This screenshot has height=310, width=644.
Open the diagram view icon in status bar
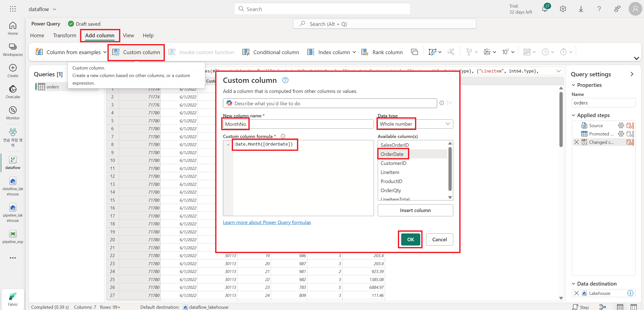click(602, 307)
